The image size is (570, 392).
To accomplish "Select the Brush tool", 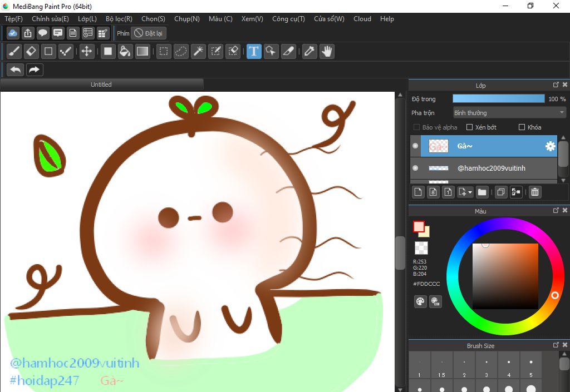I will point(14,51).
